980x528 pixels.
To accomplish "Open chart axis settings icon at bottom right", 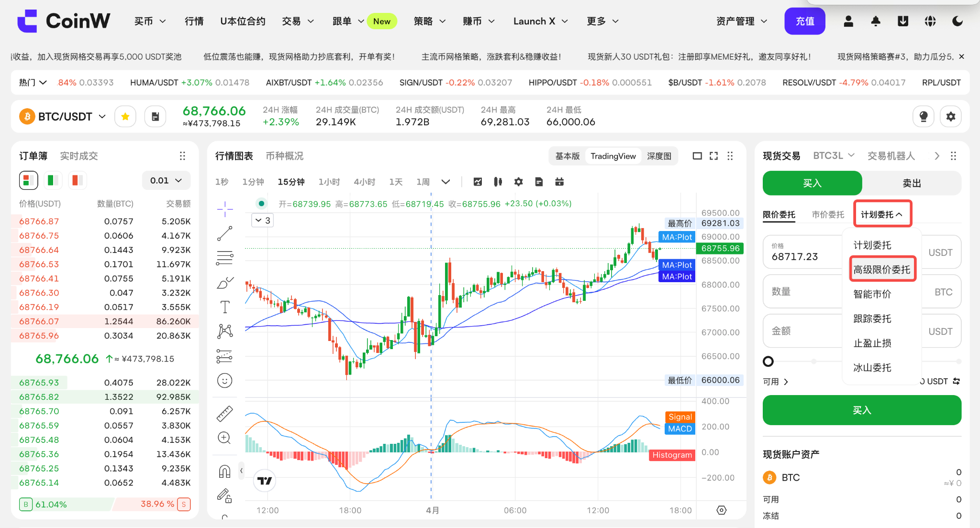I will pos(722,510).
